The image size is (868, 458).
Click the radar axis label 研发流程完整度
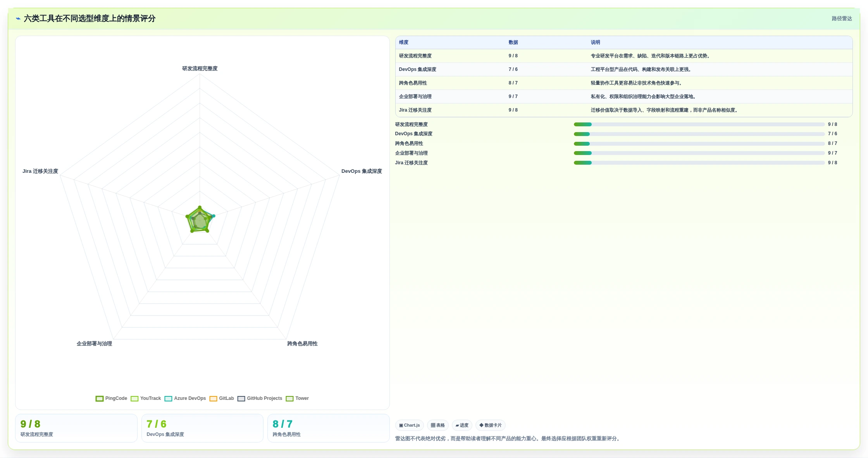click(x=200, y=69)
